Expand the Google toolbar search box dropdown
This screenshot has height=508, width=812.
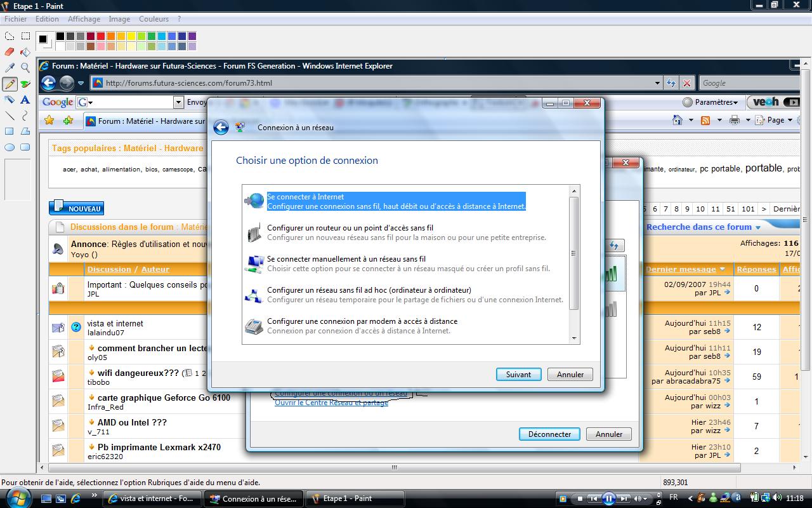coord(178,102)
